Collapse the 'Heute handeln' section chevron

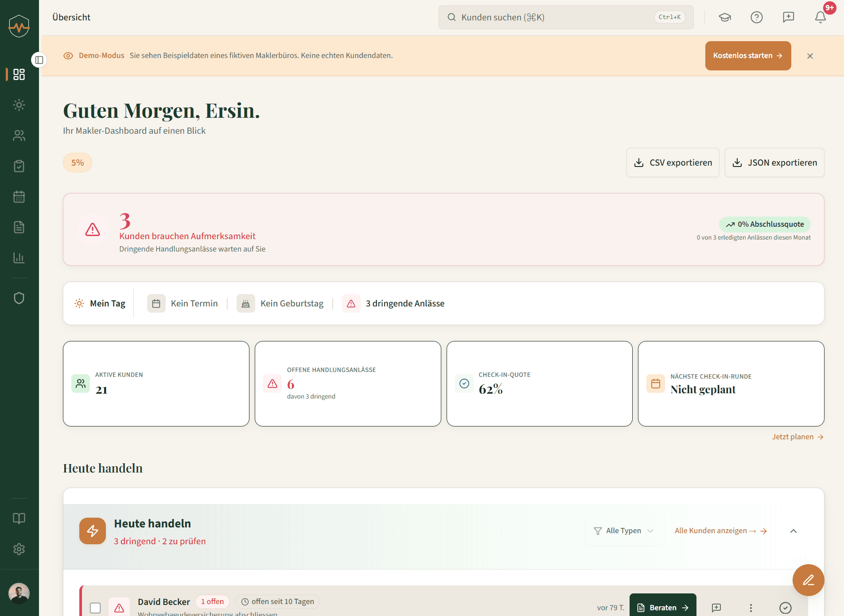click(x=793, y=531)
